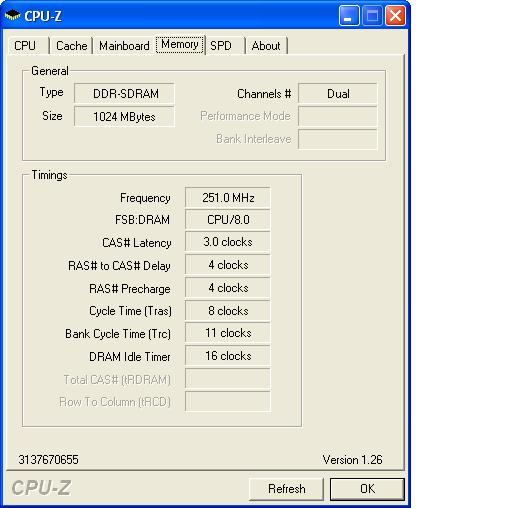Click the CPU-Z chip icon in title bar

[x=12, y=15]
